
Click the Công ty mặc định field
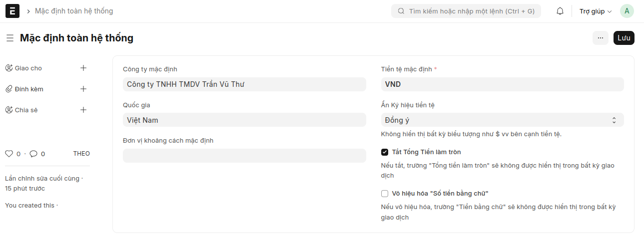tap(244, 85)
